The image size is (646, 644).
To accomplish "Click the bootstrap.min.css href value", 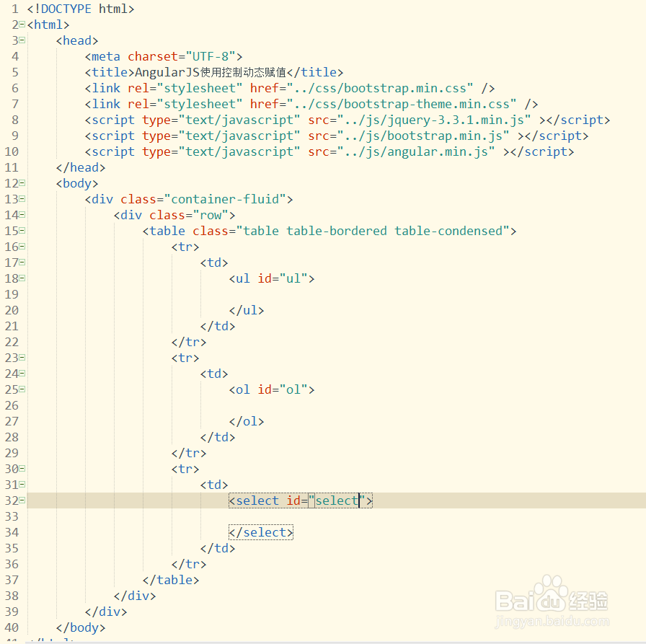I will click(x=380, y=88).
